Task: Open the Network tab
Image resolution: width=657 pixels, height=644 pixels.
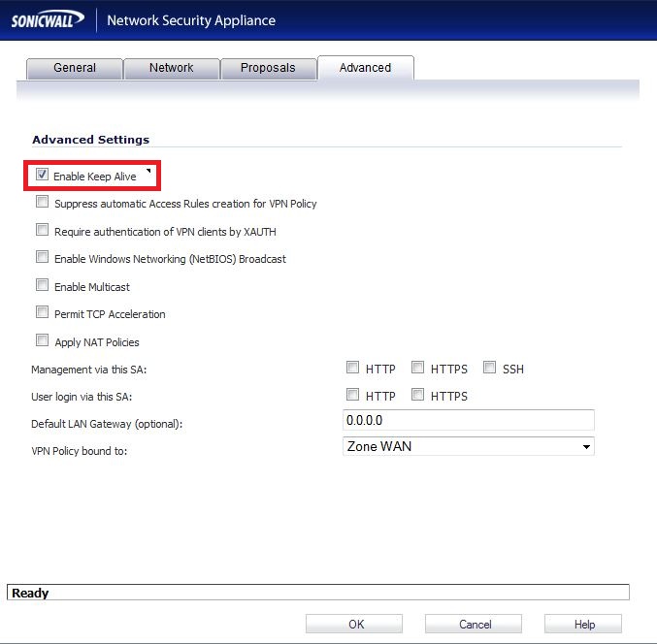Action: pos(171,68)
